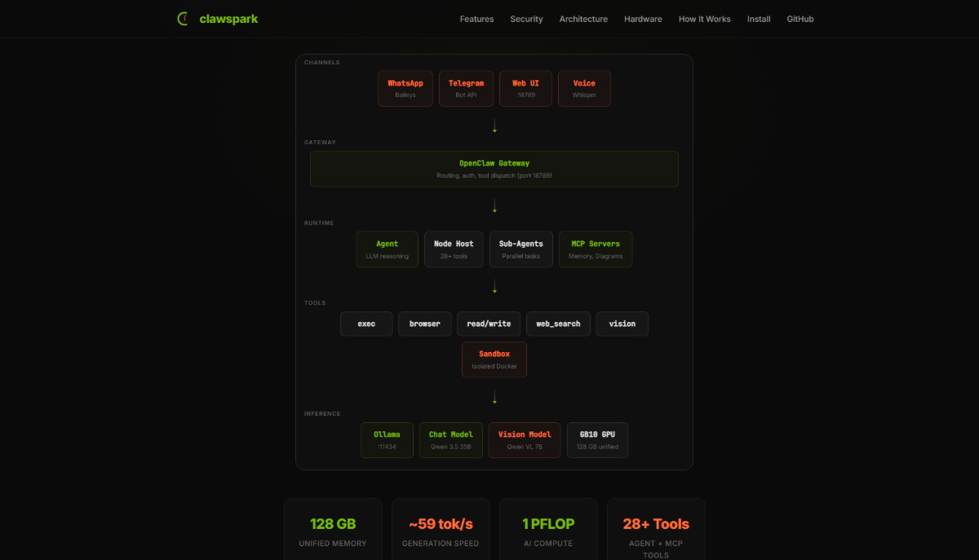Viewport: 979px width, 560px height.
Task: Click the Chat Model card
Action: pyautogui.click(x=451, y=440)
